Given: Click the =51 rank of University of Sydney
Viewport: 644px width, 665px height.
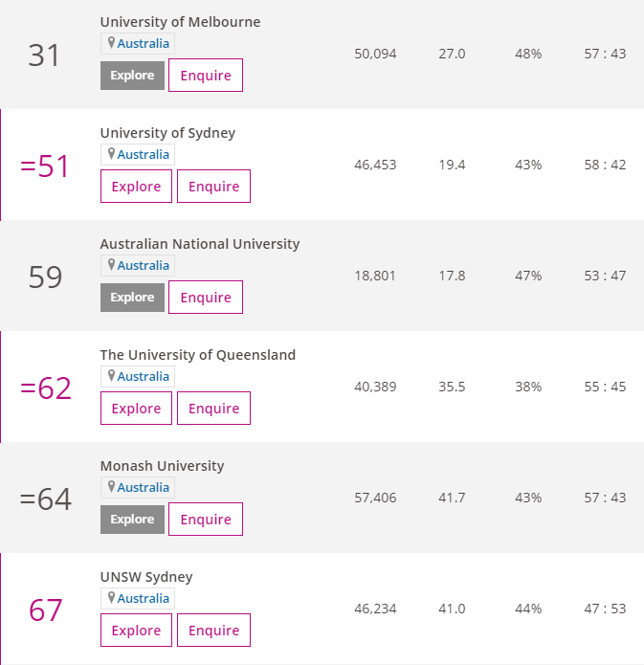Looking at the screenshot, I should (45, 166).
